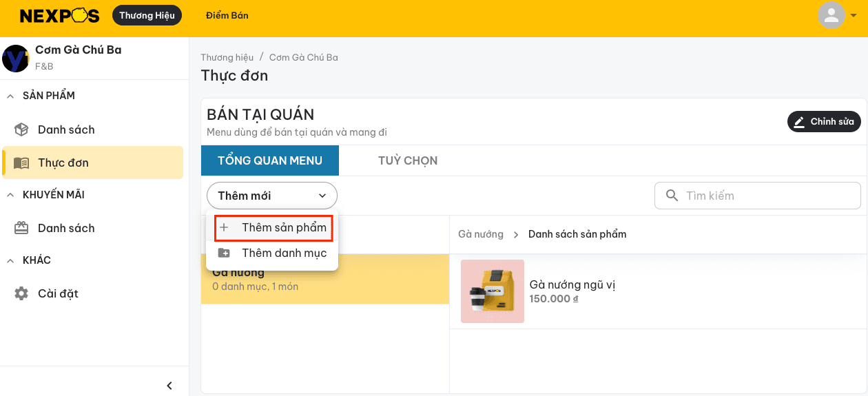Screen dimensions: 868x396
Task: Click the Cơm Gà Chú Ba brand logo
Action: tap(15, 59)
